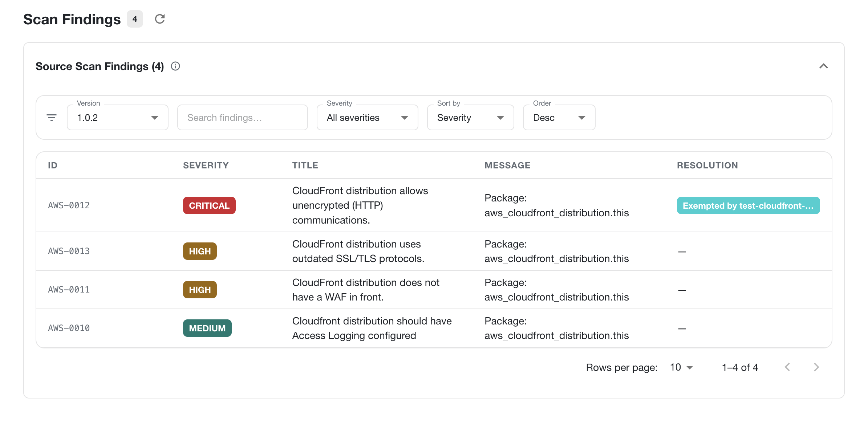
Task: Collapse the Source Scan Findings panel
Action: point(823,66)
